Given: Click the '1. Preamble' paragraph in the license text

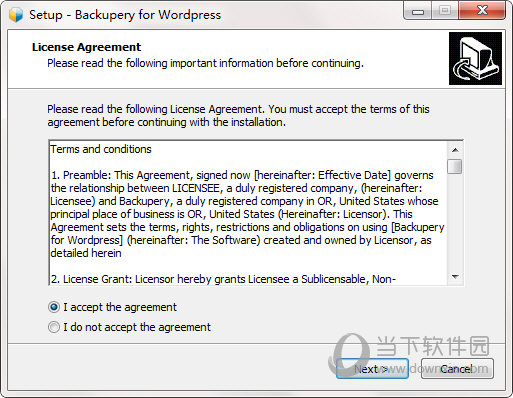Looking at the screenshot, I should 247,214.
